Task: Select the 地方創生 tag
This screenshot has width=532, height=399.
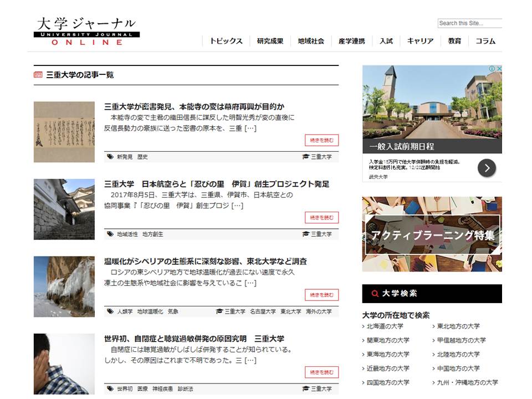Action: tap(153, 234)
